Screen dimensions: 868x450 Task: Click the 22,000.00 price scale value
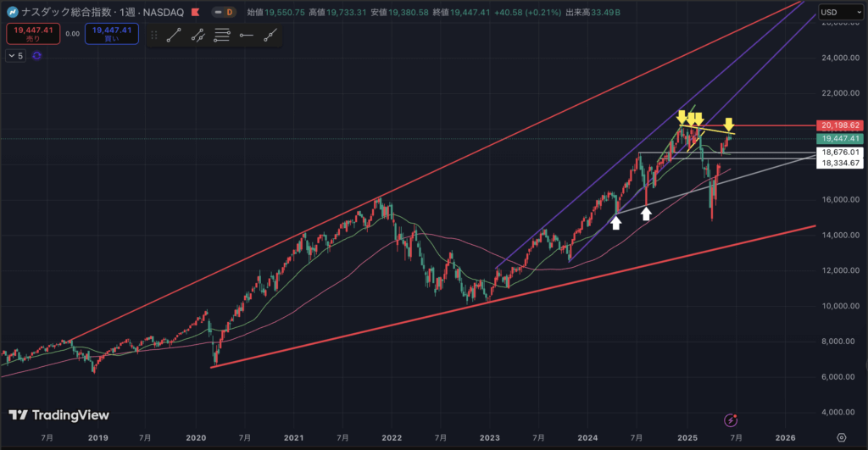(x=840, y=93)
